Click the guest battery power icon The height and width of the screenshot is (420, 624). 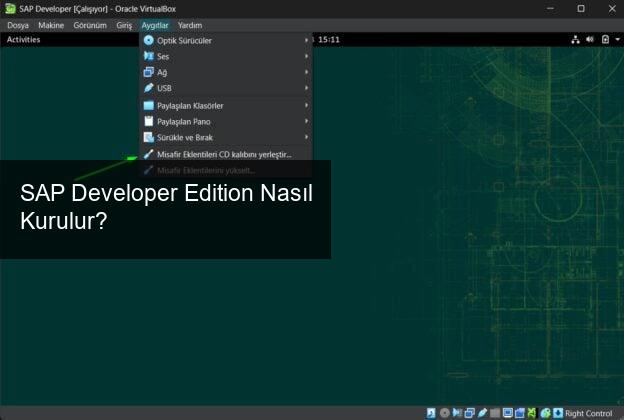coord(604,40)
